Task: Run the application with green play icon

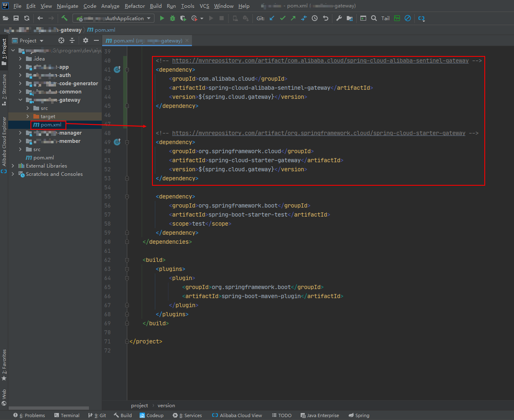Action: tap(162, 18)
